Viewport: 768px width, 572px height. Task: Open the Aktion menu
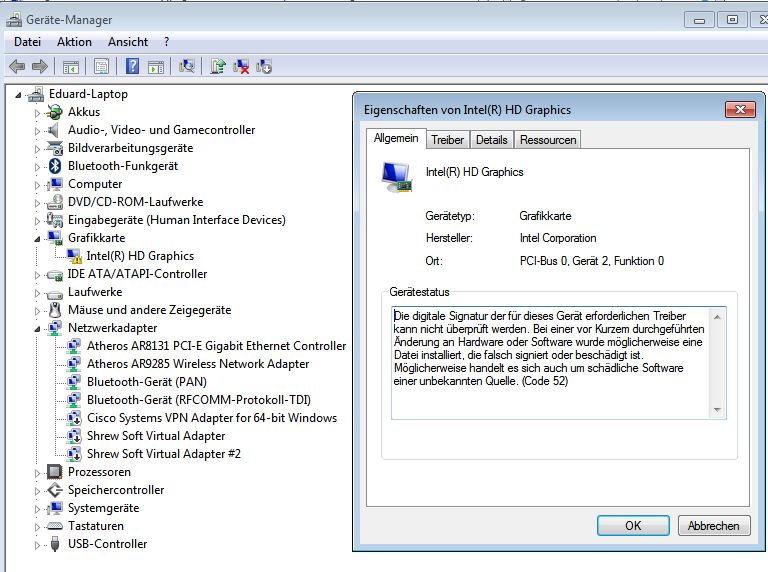coord(74,42)
